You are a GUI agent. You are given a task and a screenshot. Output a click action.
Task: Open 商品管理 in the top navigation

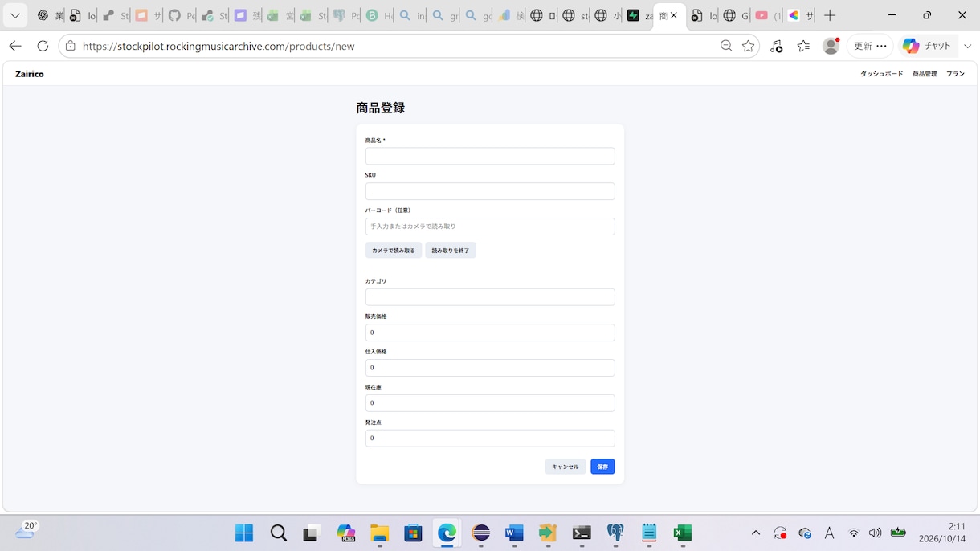click(925, 74)
